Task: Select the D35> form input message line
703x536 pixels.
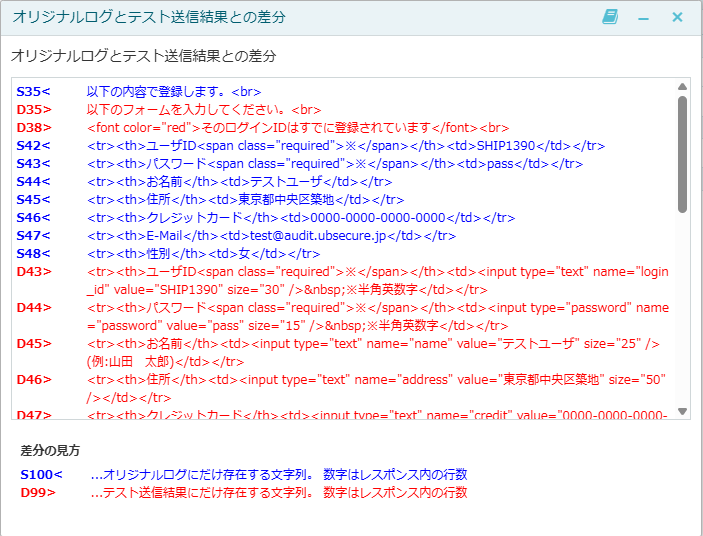Action: click(x=204, y=110)
